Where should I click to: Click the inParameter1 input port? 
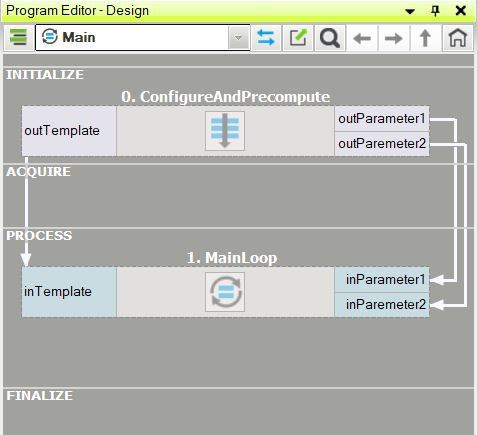(382, 280)
